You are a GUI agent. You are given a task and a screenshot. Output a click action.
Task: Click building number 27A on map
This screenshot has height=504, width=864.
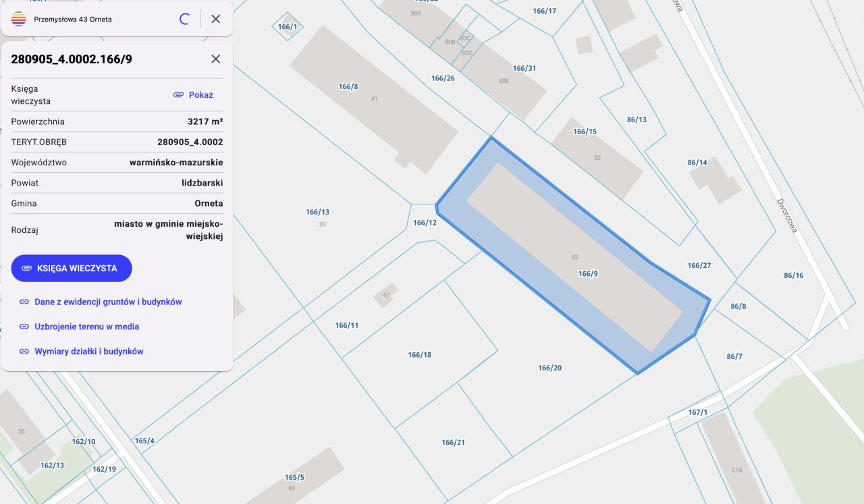click(x=736, y=470)
